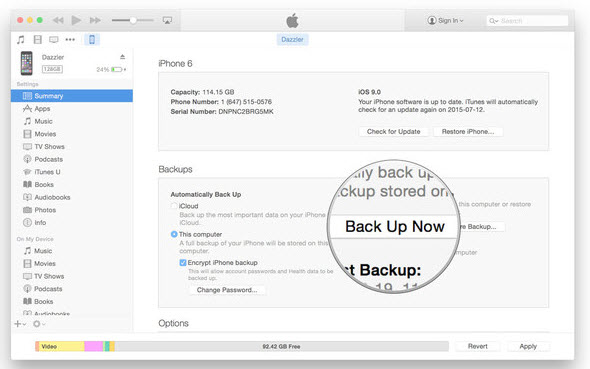This screenshot has width=590, height=369.
Task: Adjust the volume slider knob
Action: click(x=132, y=20)
